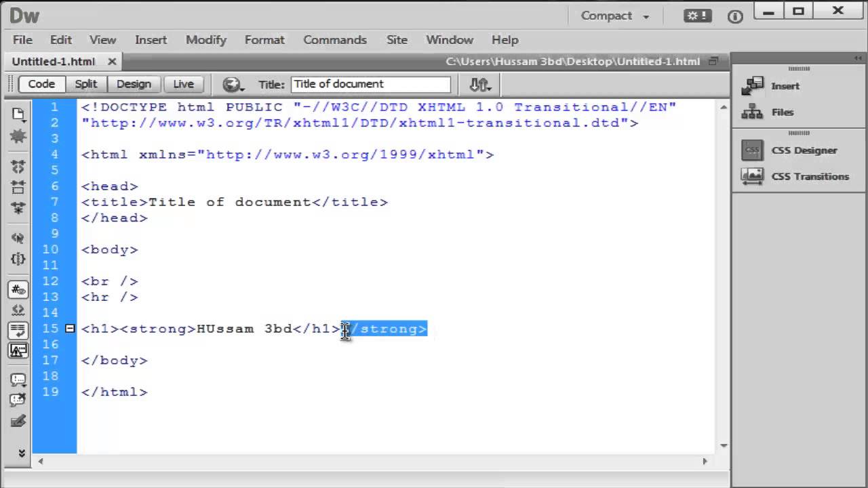Open the CSS Designer panel
Image resolution: width=868 pixels, height=488 pixels.
tap(804, 150)
